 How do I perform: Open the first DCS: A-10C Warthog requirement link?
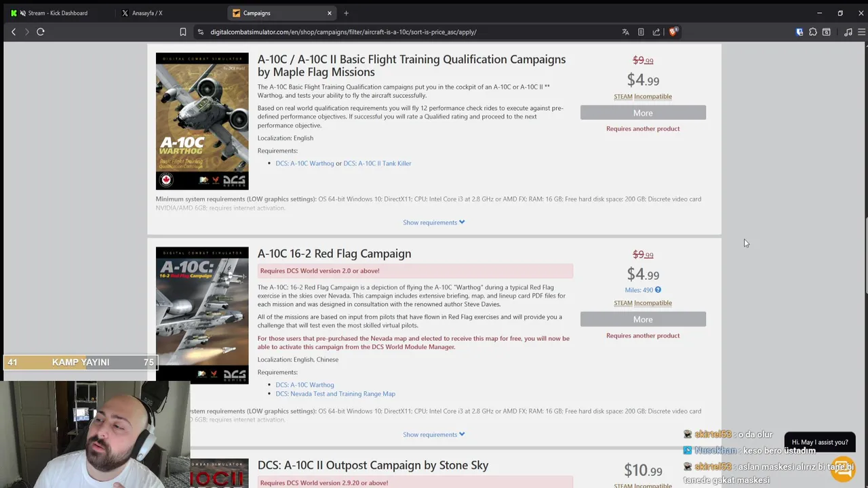click(304, 163)
